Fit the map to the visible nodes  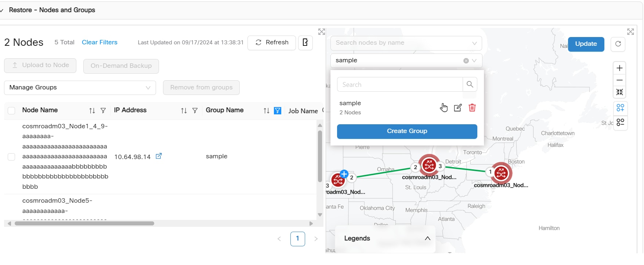pos(620,92)
